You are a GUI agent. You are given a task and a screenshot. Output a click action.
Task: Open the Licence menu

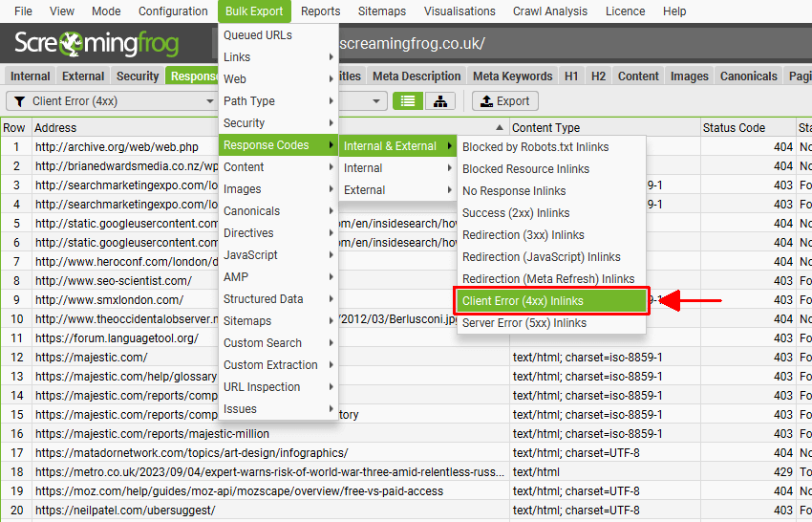[x=625, y=11]
